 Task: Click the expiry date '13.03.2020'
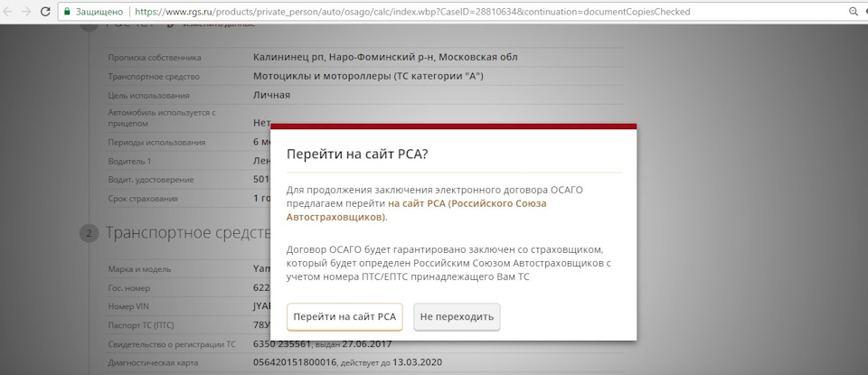(x=418, y=363)
